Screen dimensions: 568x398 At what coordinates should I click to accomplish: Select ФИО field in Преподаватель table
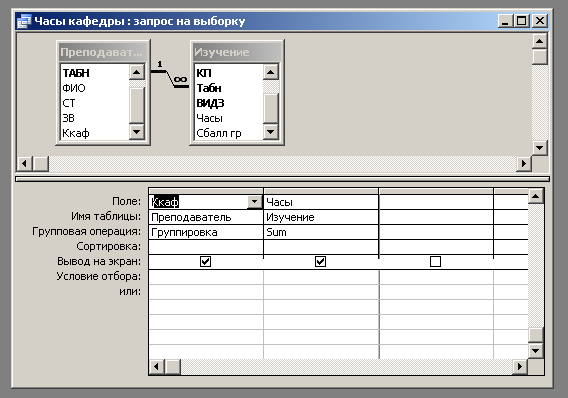tap(74, 88)
